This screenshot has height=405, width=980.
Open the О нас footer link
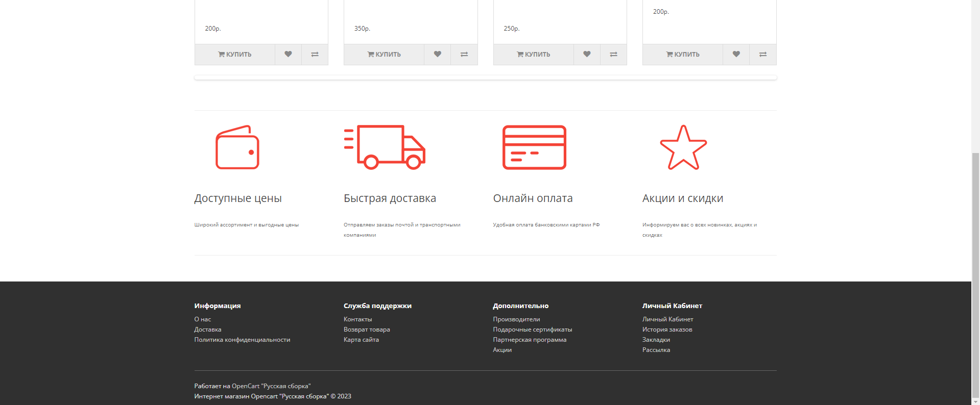(x=202, y=319)
